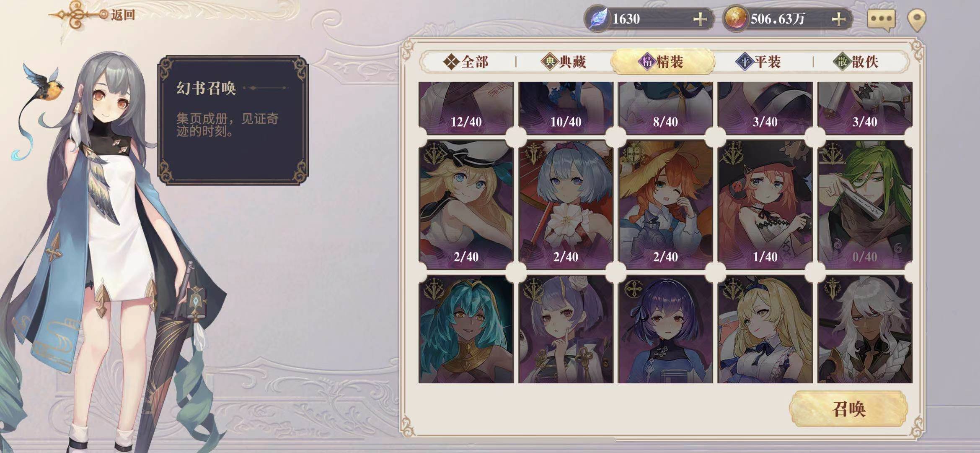Switch to the 全部 tab
This screenshot has height=453, width=980.
[x=466, y=62]
